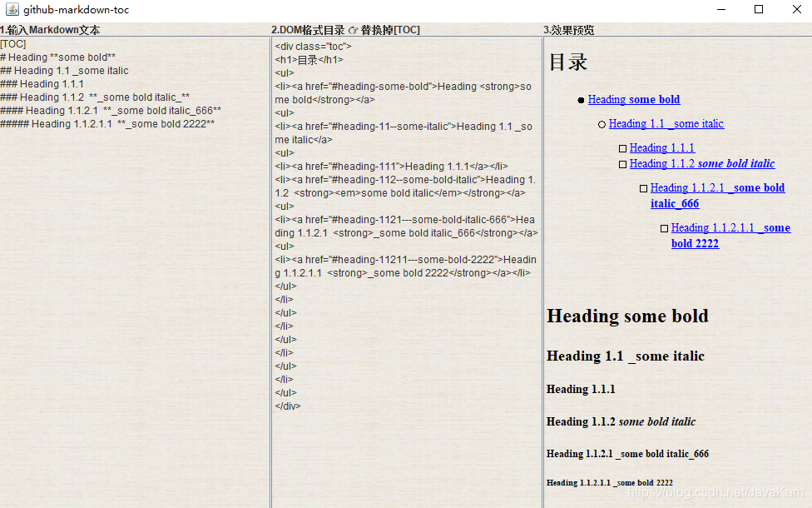
Task: Open link 'Heading 1.1.2.1 _some bold italic_666'
Action: [x=718, y=196]
